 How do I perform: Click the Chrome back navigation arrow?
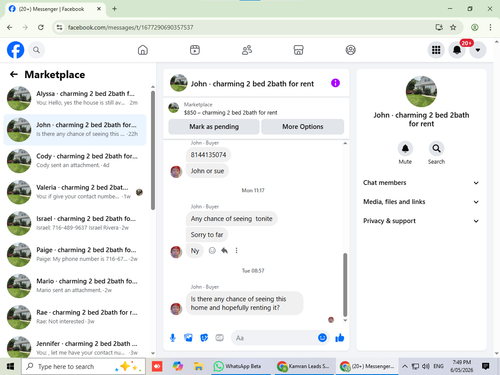[10, 27]
